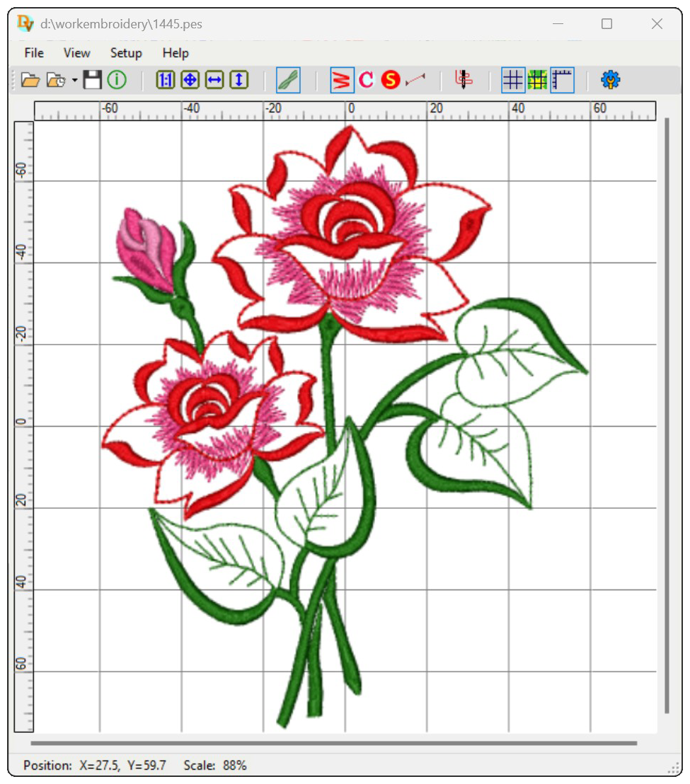Image resolution: width=690 pixels, height=784 pixels.
Task: Show design info with green icon
Action: point(117,81)
